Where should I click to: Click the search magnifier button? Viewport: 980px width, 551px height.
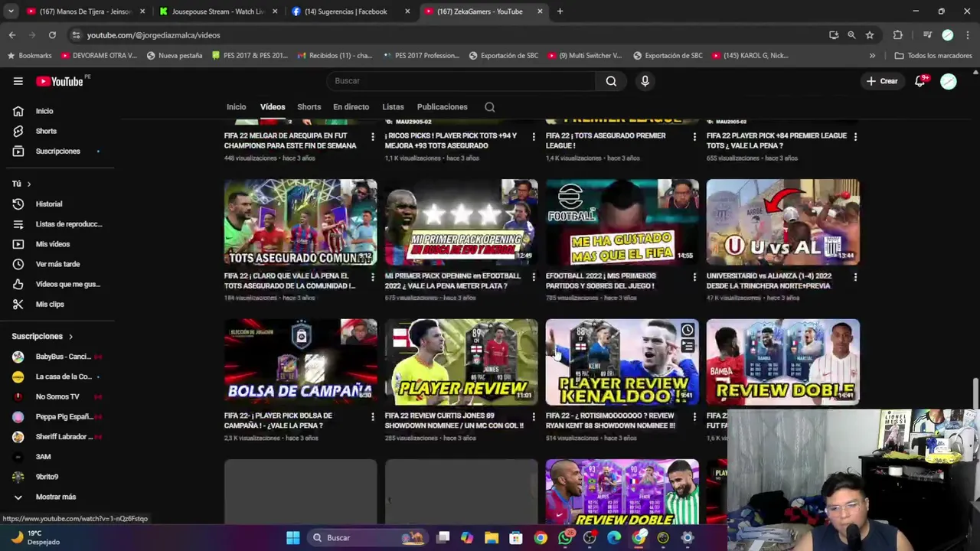click(611, 81)
